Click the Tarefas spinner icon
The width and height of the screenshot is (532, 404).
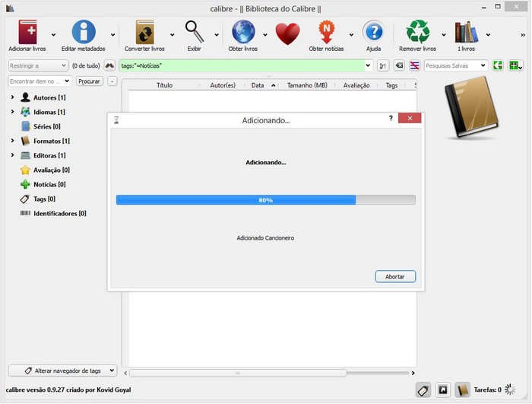click(x=510, y=390)
